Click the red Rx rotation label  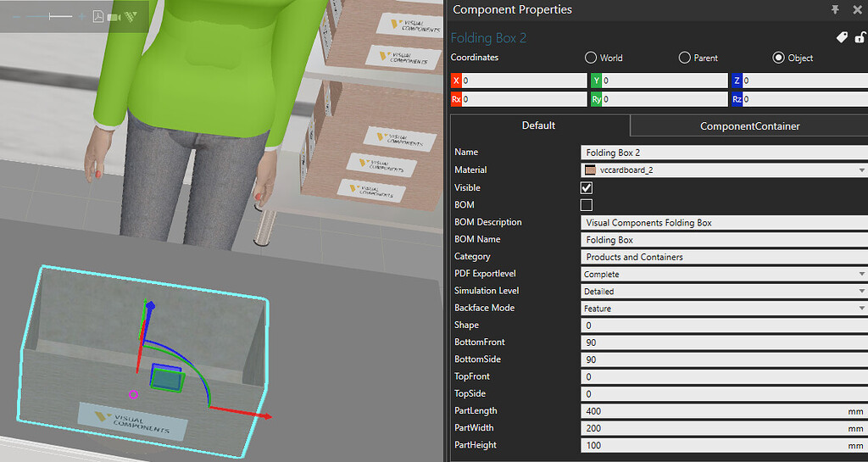pyautogui.click(x=456, y=99)
